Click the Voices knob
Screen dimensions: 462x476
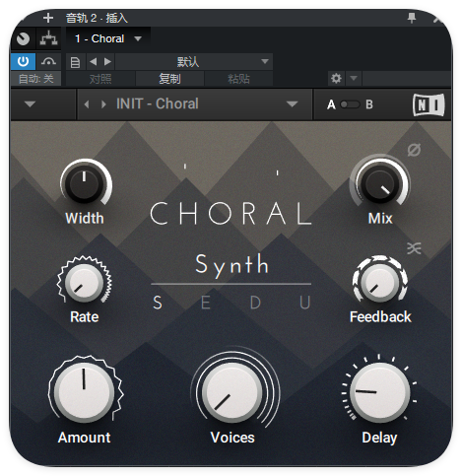(x=232, y=391)
